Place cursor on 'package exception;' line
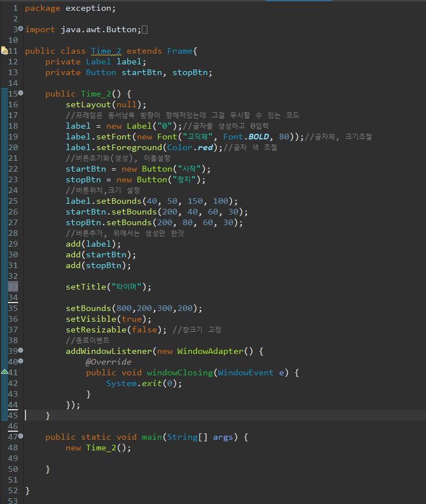Viewport: 426px width, 504px height. pos(70,8)
